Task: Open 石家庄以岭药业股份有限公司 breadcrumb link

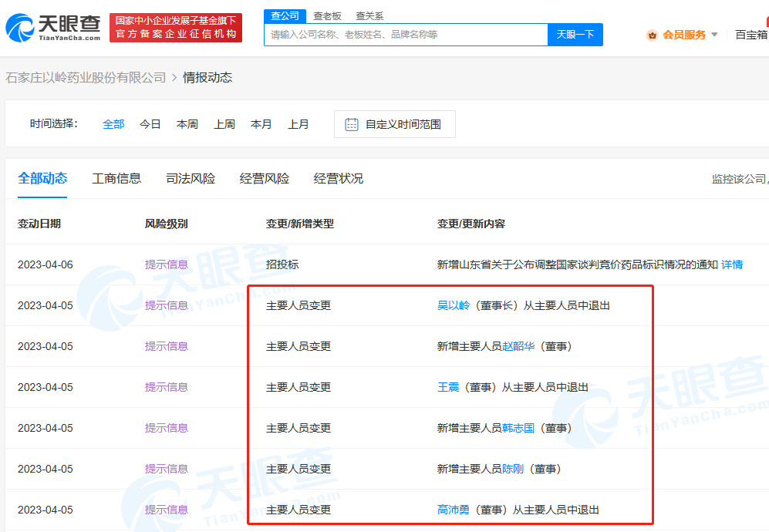Action: tap(86, 77)
